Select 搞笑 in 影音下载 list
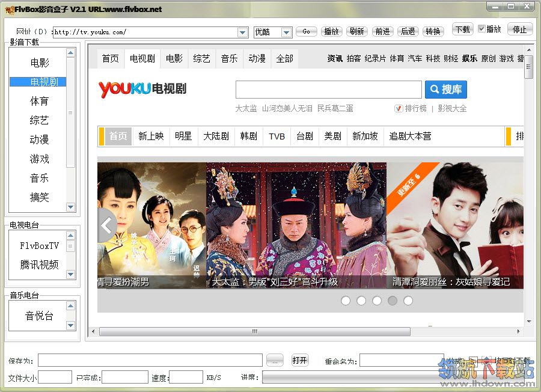541x392 pixels. 40,197
